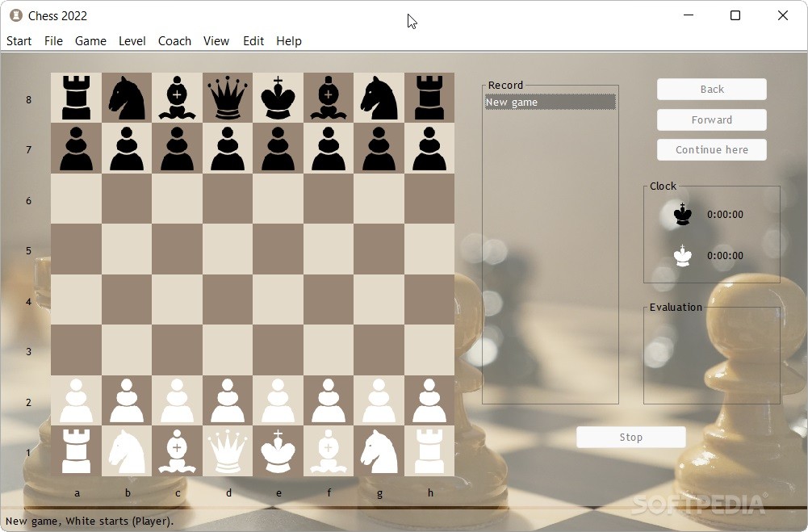Click the black bishop on c8
This screenshot has width=808, height=532.
pos(177,98)
